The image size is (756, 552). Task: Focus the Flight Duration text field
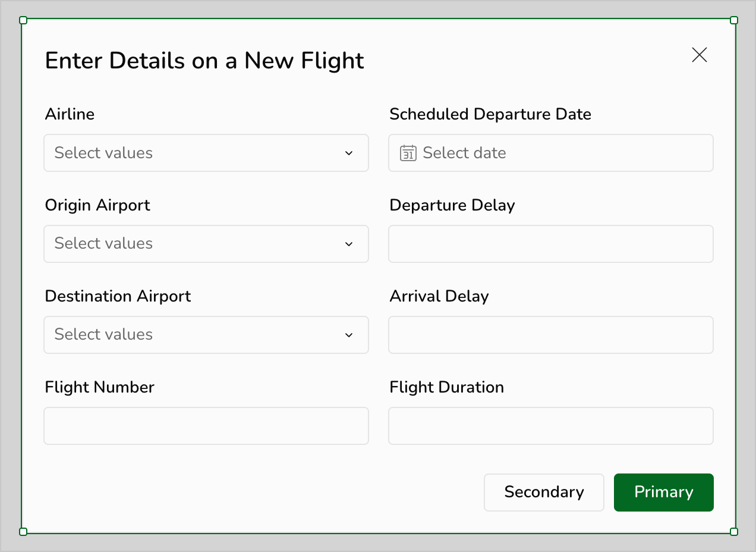click(x=550, y=426)
